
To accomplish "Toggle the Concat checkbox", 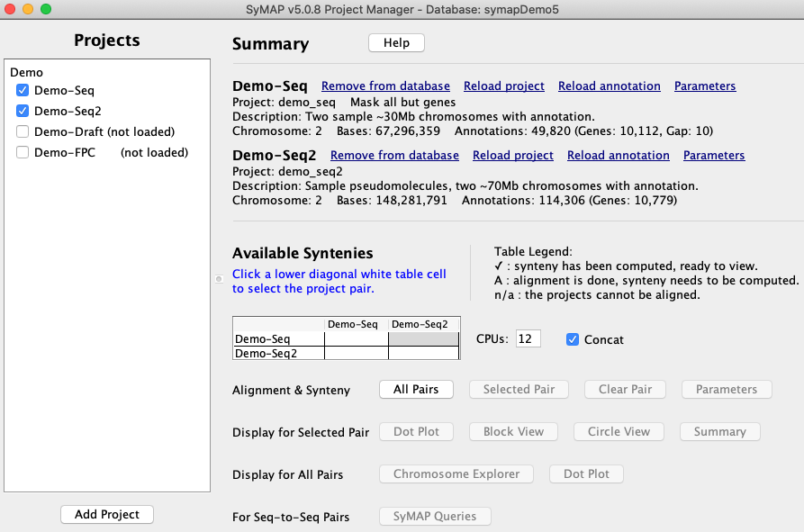I will (x=573, y=339).
